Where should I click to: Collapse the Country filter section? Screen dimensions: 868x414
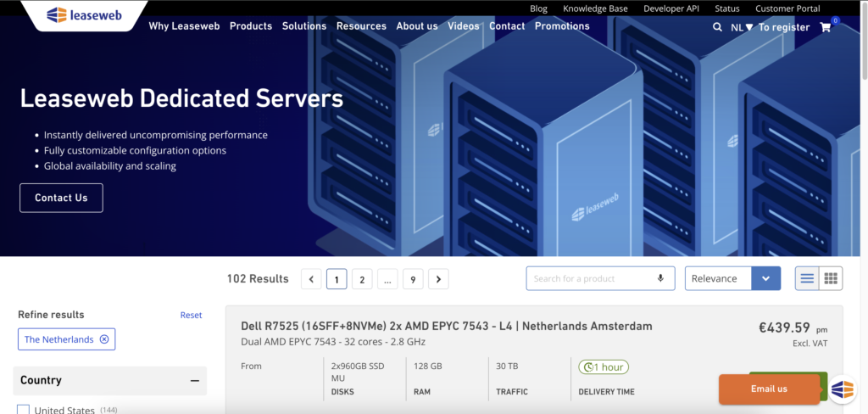pos(194,381)
